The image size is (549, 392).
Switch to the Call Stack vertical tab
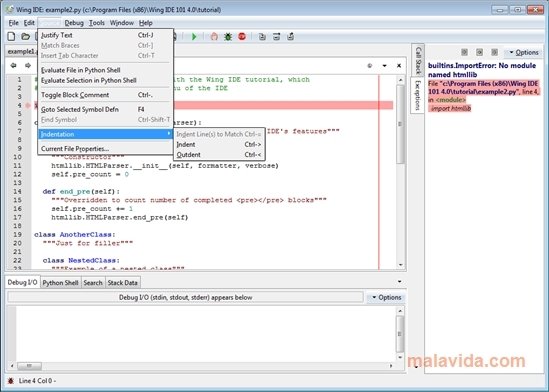[418, 60]
